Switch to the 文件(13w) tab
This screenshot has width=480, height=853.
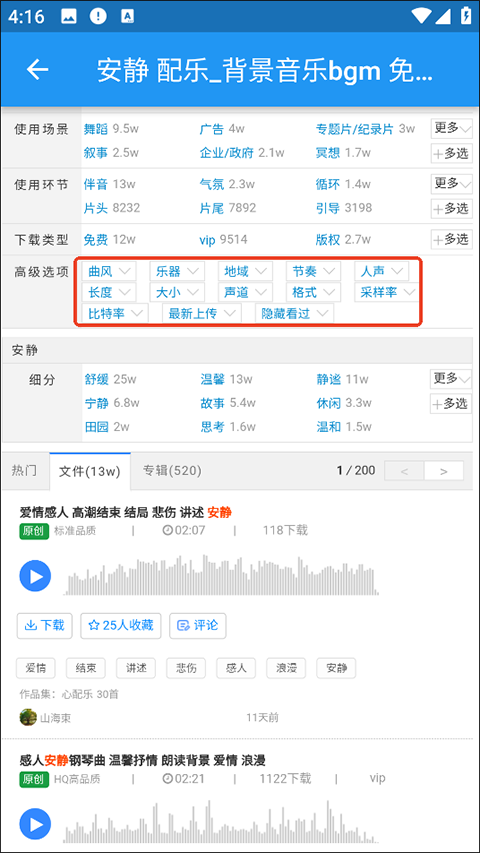(x=90, y=472)
